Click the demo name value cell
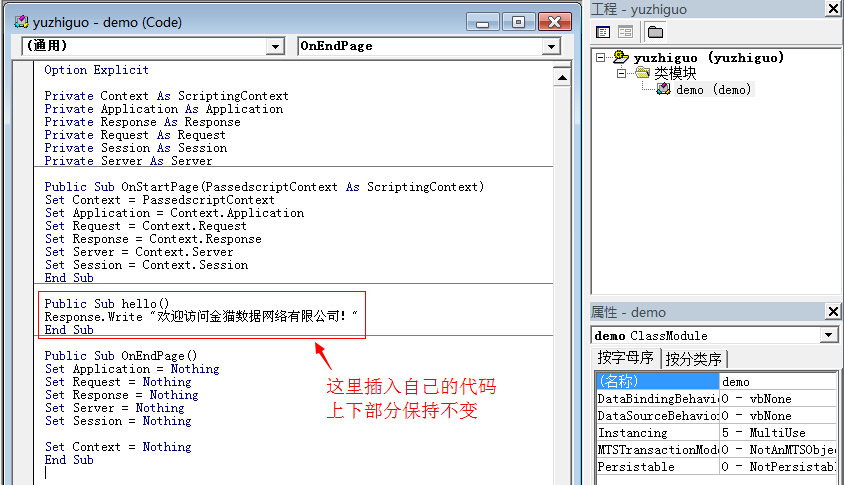 (x=778, y=381)
